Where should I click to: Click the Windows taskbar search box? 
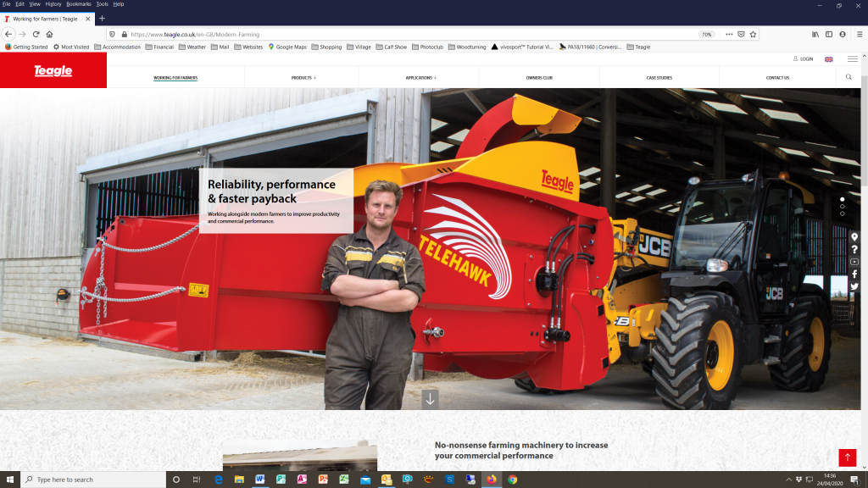point(93,480)
